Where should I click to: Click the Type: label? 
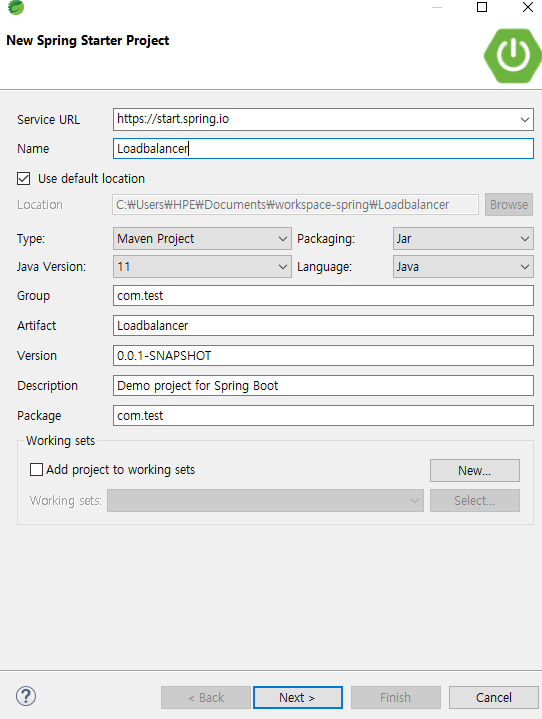(31, 239)
